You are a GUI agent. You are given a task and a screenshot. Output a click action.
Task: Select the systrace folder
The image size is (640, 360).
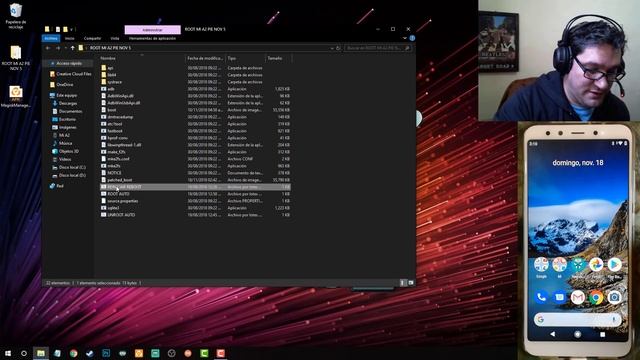[196, 82]
